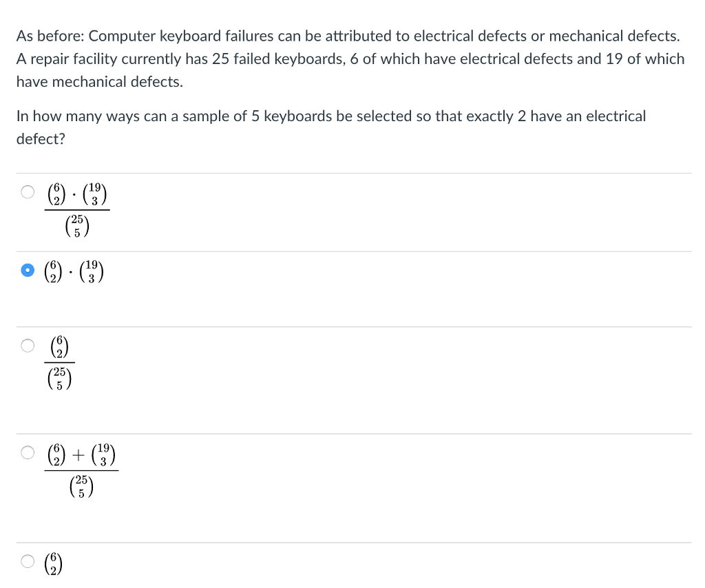Click the standalone (6 choose 2) formula
705x588 pixels.
click(52, 563)
